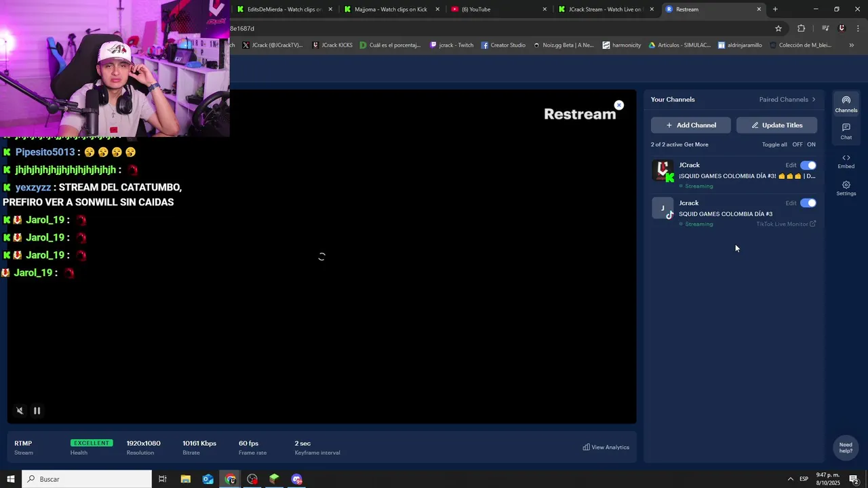Open the media control icon
868x488 pixels.
(825, 28)
